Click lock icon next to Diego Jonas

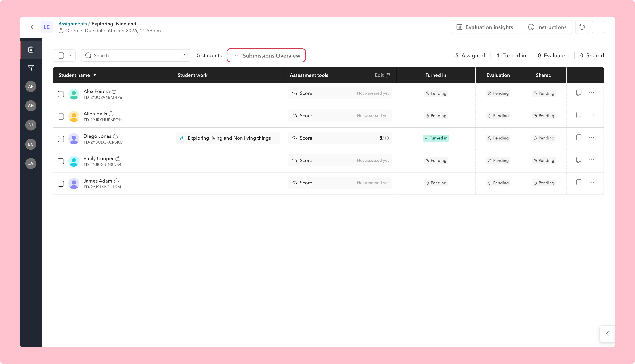click(116, 136)
